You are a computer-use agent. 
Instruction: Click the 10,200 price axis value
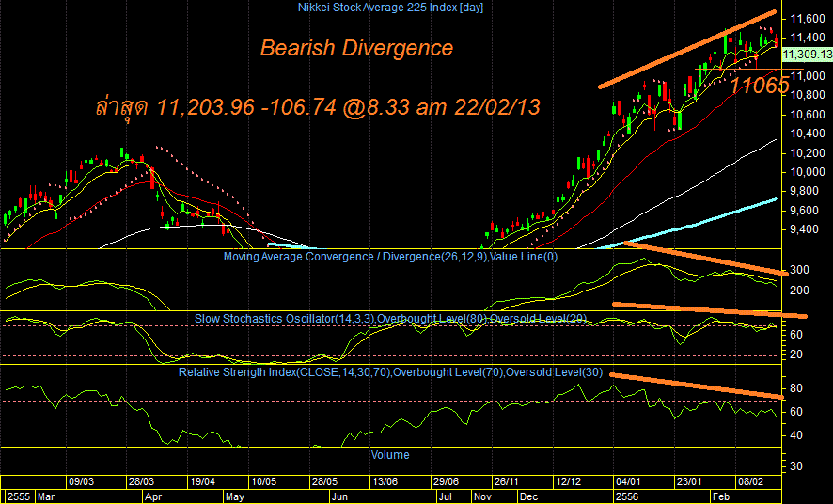click(x=808, y=153)
